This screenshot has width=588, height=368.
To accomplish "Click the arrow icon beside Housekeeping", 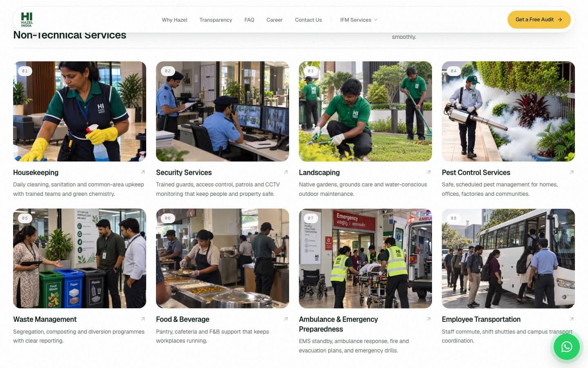I will [143, 172].
